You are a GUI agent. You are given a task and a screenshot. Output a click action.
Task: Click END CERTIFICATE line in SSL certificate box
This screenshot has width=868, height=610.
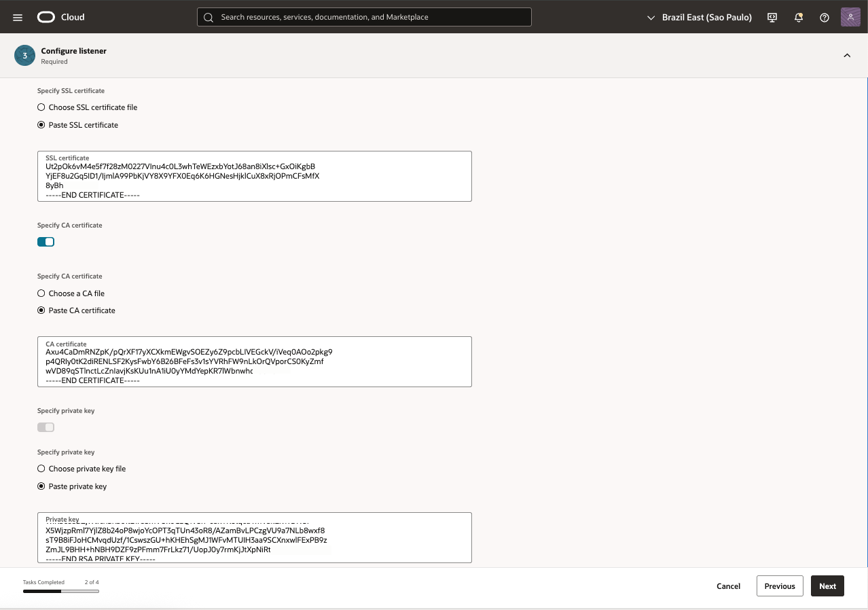[92, 195]
